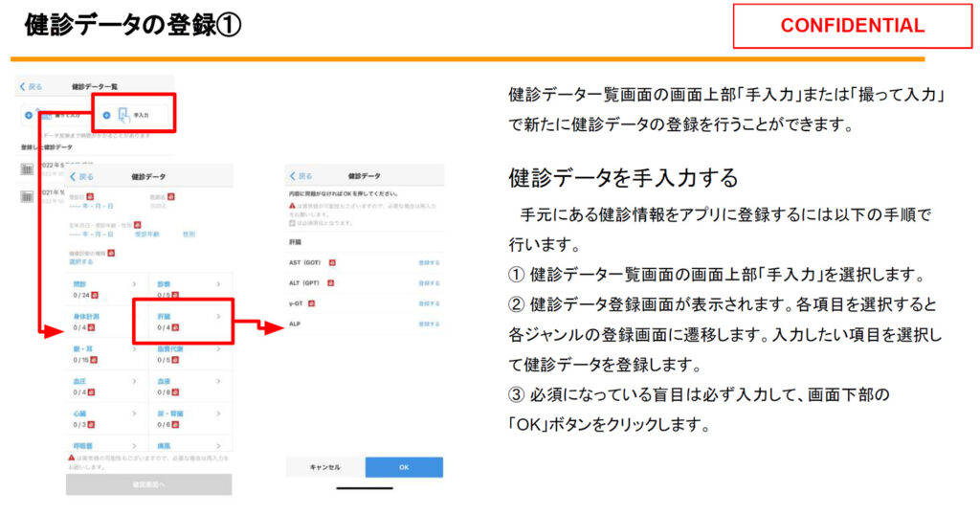Click 登録する next to AST (GOT)
980x514 pixels.
pos(429,261)
